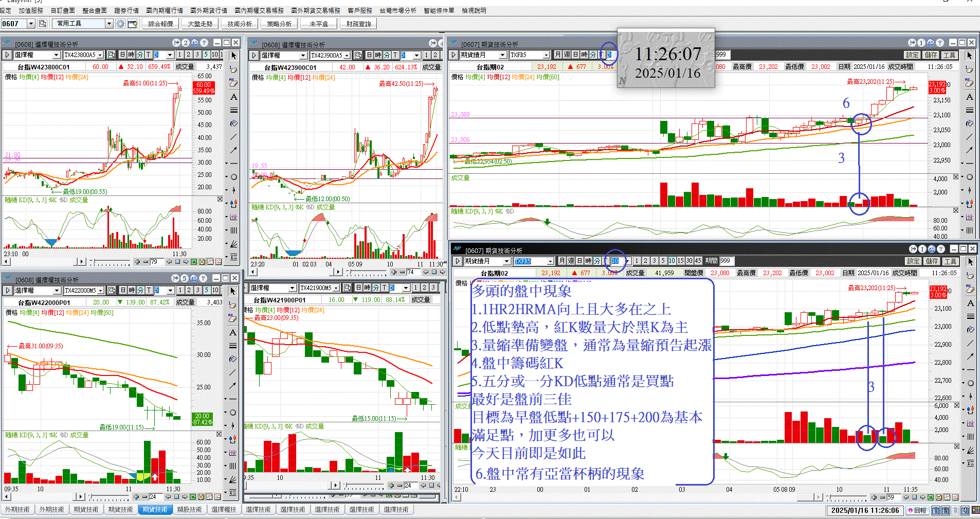
Task: Open the 證券行情 menu
Action: point(126,10)
